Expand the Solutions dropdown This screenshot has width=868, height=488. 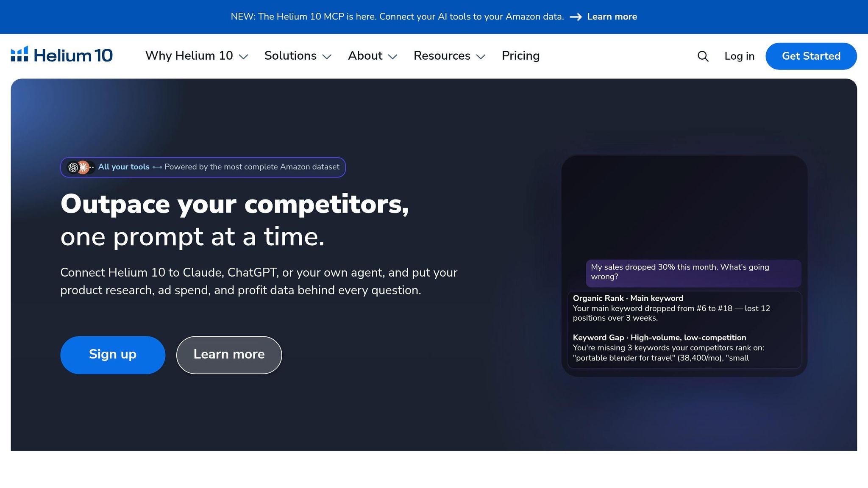tap(298, 56)
